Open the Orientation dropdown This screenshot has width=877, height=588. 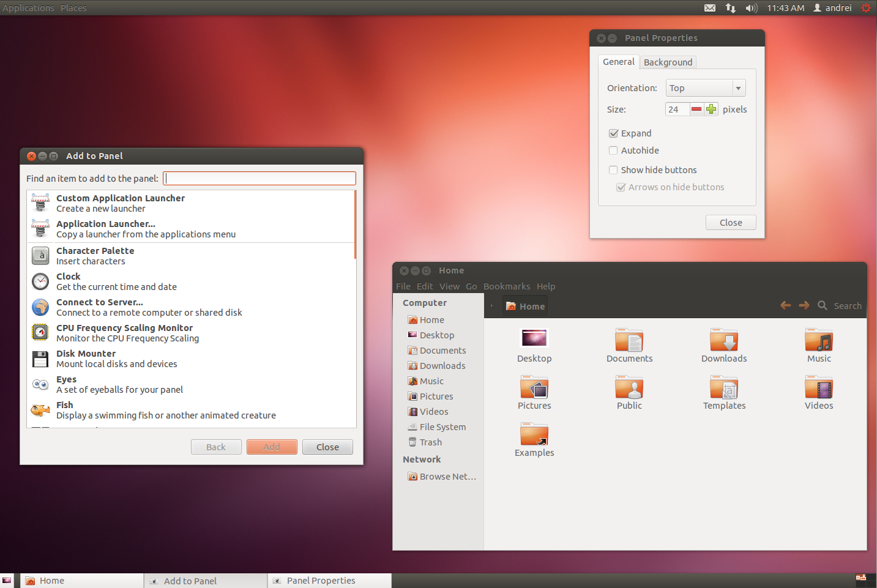point(705,87)
